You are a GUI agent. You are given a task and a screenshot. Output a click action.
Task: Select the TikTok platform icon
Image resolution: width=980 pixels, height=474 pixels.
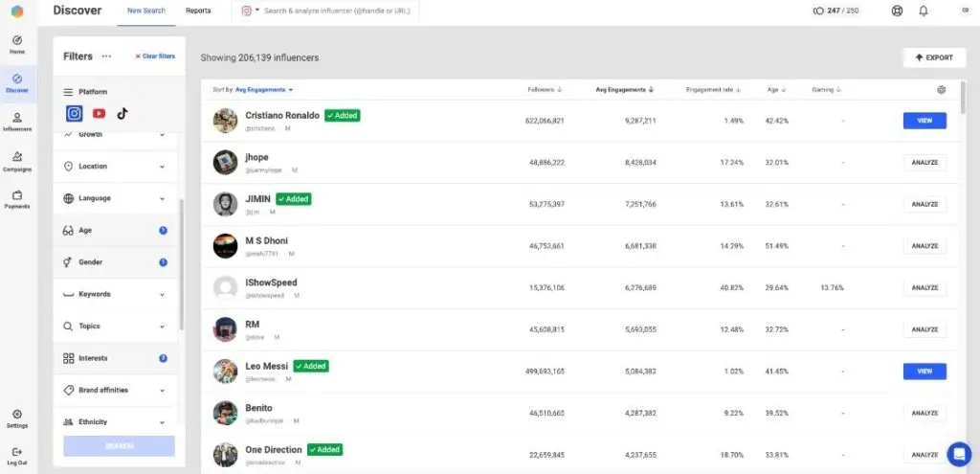click(x=122, y=113)
